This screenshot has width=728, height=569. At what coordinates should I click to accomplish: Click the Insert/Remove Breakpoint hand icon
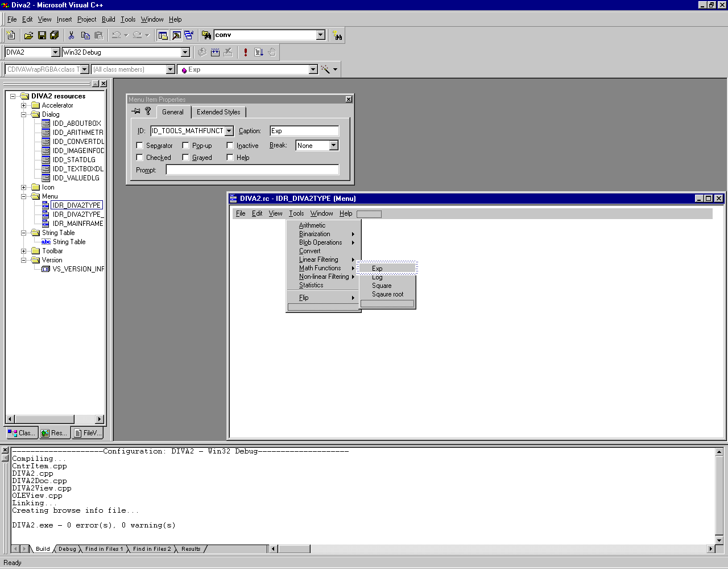(x=272, y=52)
